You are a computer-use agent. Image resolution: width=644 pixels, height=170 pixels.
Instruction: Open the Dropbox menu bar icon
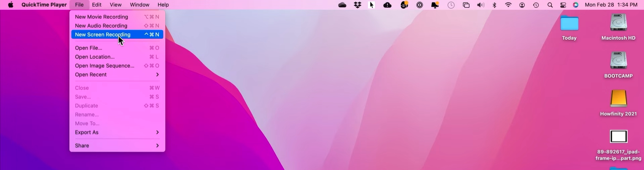pos(358,5)
